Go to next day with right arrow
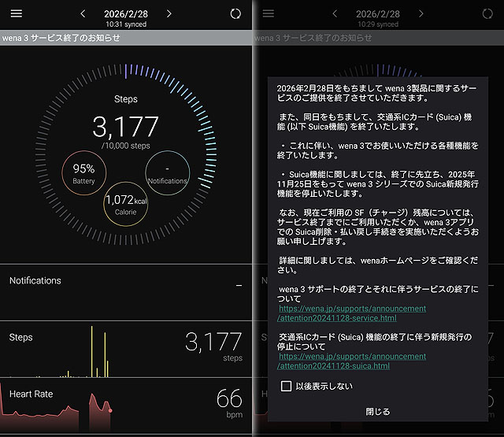The width and height of the screenshot is (504, 437). pyautogui.click(x=169, y=14)
